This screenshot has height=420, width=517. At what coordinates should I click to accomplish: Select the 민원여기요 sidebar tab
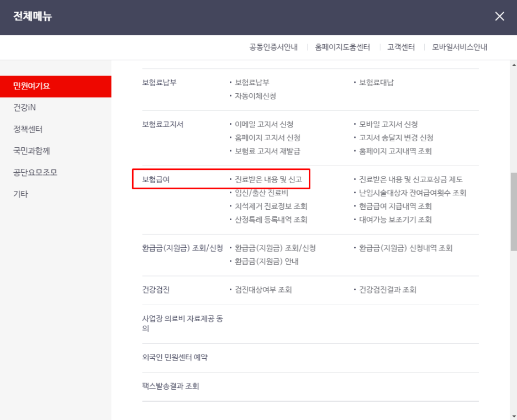click(x=56, y=86)
